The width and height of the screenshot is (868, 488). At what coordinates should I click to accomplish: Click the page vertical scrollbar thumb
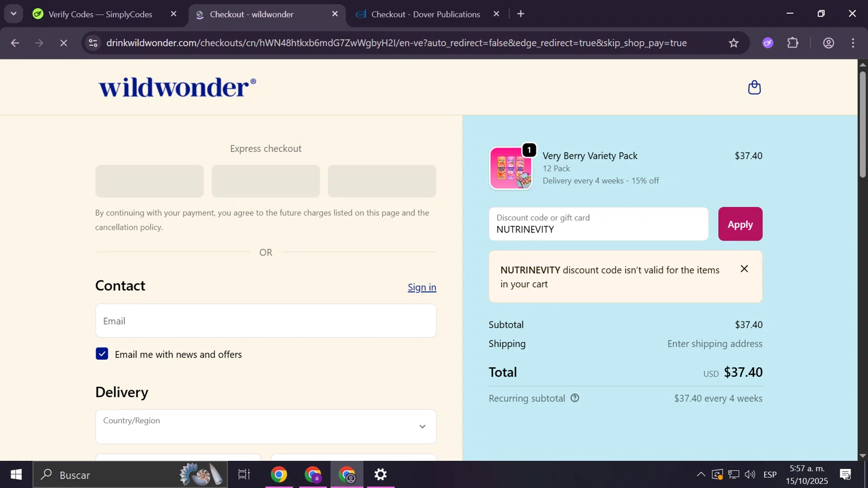(863, 124)
